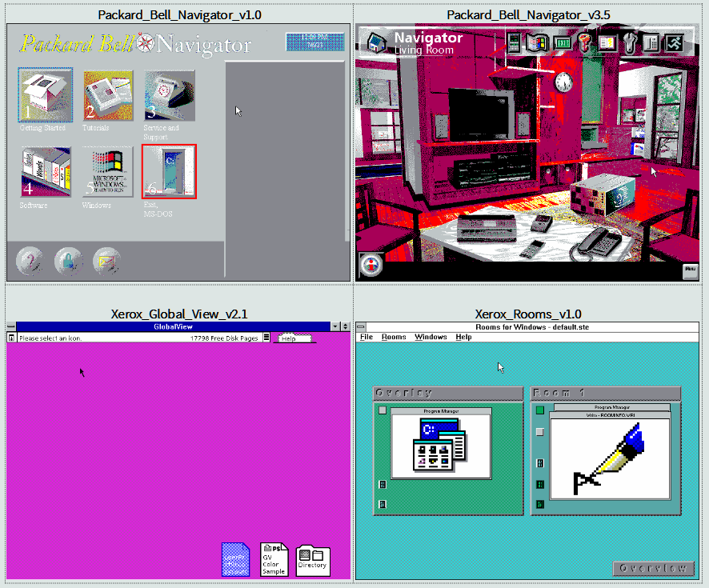Open the Rooms menu
This screenshot has width=709, height=588.
(394, 337)
